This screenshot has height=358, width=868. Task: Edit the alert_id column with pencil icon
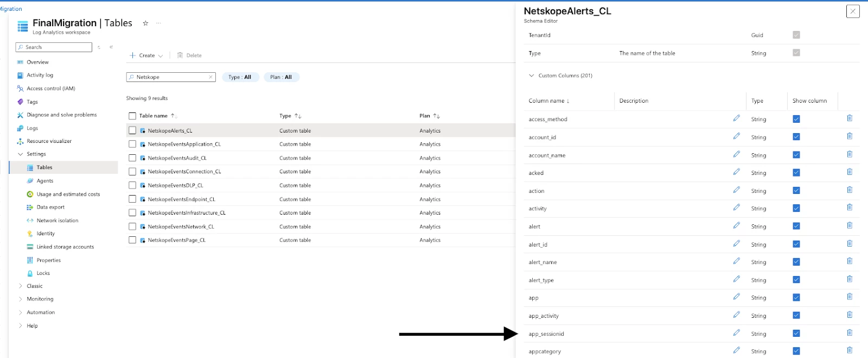tap(736, 243)
